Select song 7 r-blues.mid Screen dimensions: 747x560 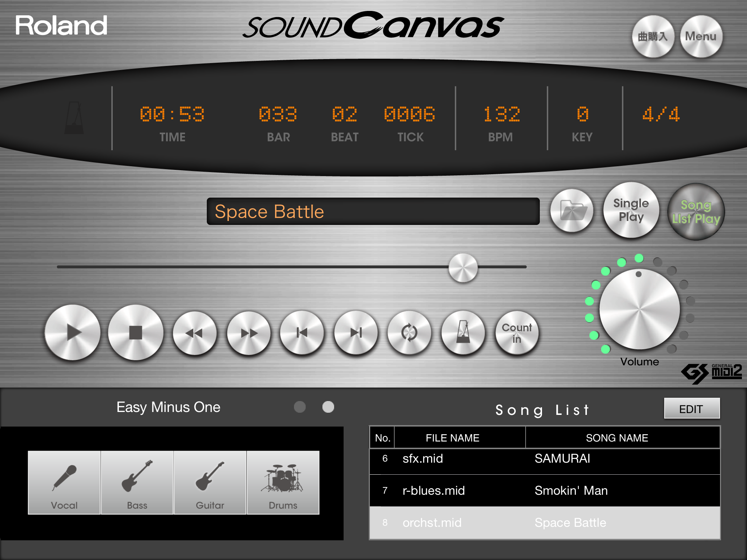[x=545, y=491]
